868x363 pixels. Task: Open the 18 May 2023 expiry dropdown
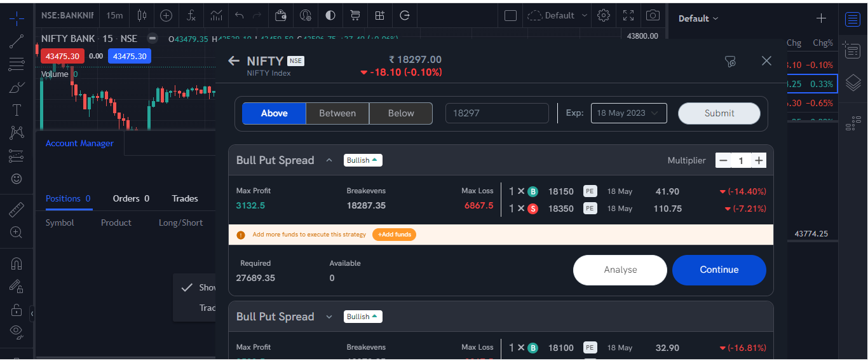point(629,113)
